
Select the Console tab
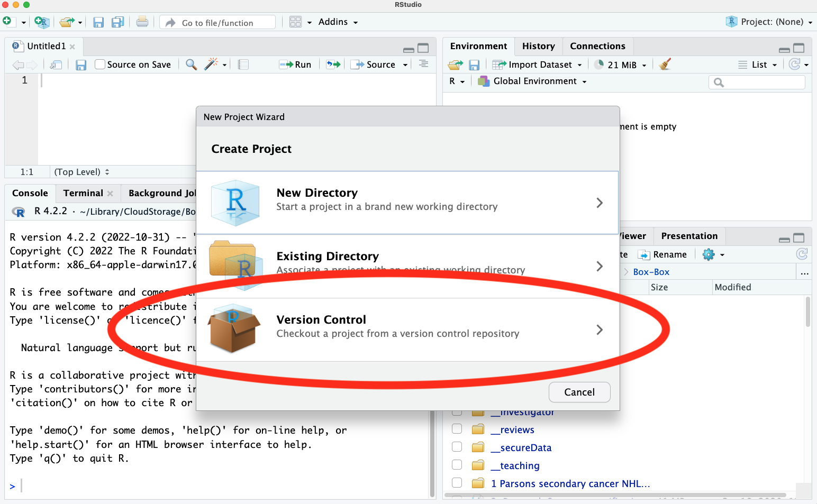point(30,193)
